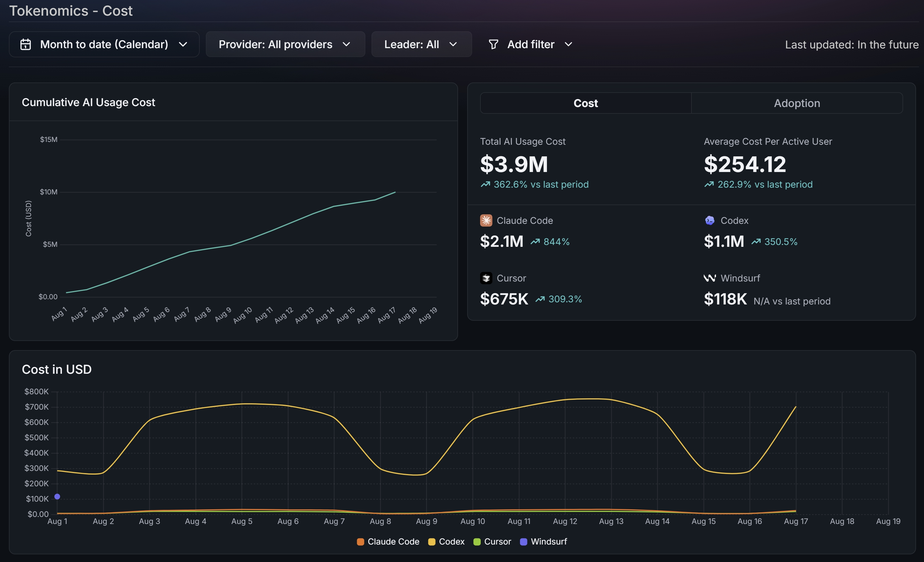Image resolution: width=924 pixels, height=562 pixels.
Task: Click Aug 13 label on Cost in USD axis
Action: pyautogui.click(x=611, y=521)
